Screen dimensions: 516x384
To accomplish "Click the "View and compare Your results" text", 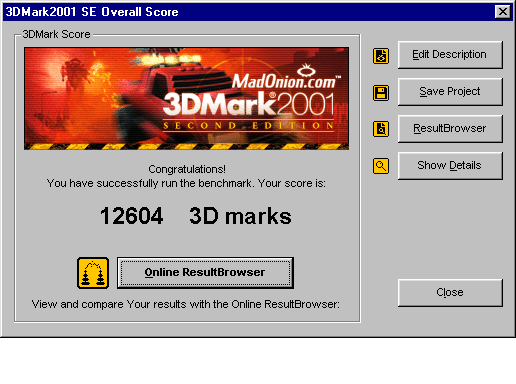I will [x=185, y=304].
